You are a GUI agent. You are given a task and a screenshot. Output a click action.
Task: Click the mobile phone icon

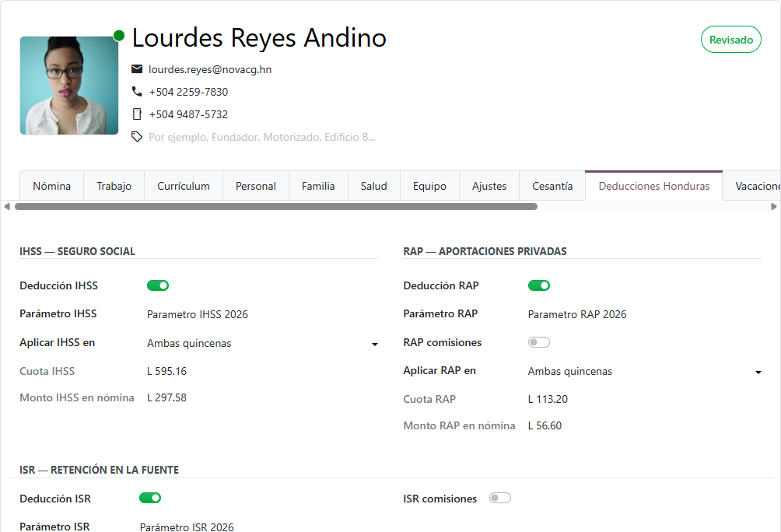(x=137, y=114)
